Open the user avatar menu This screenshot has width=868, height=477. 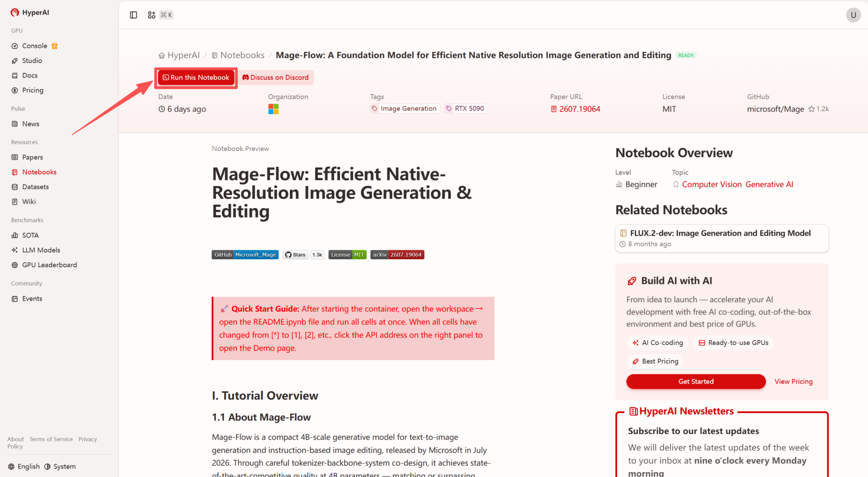853,15
